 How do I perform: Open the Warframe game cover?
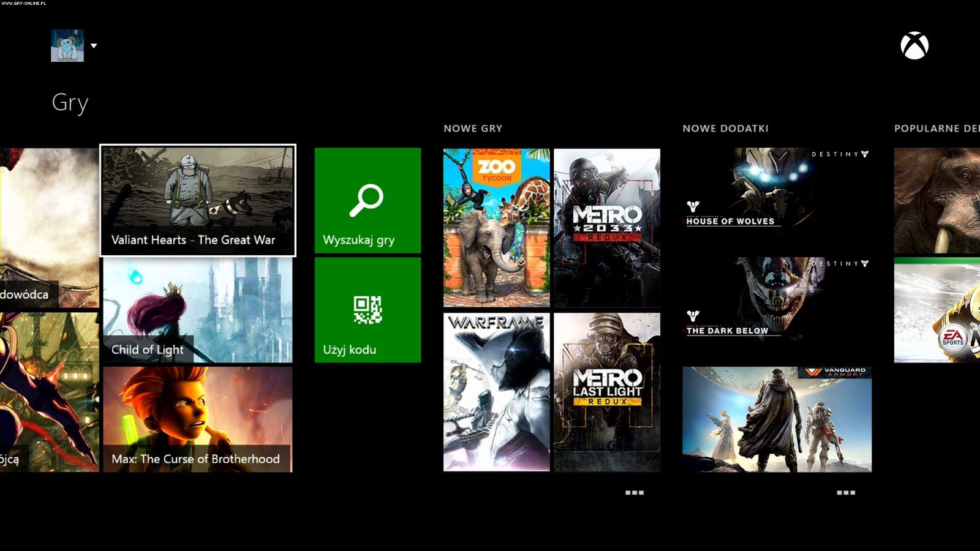tap(496, 392)
